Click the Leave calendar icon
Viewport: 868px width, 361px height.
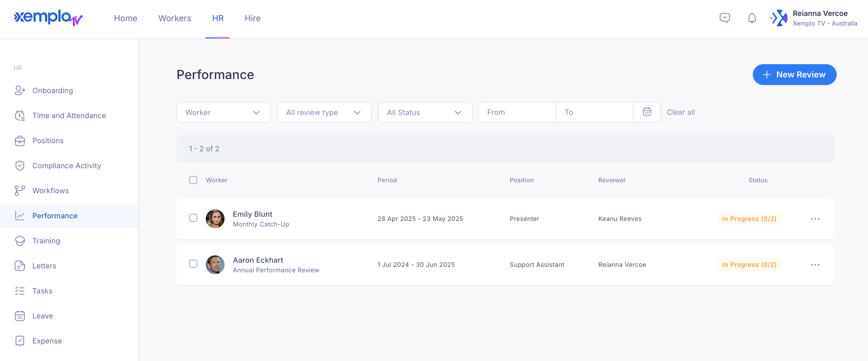pyautogui.click(x=20, y=316)
